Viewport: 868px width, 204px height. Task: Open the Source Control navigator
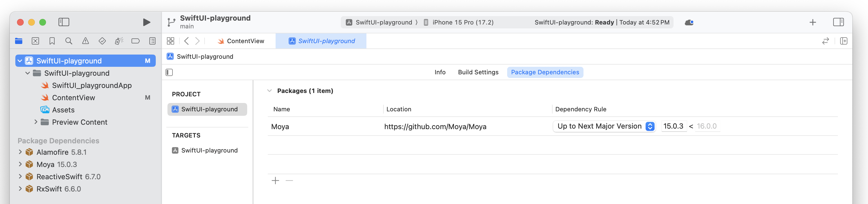(35, 41)
